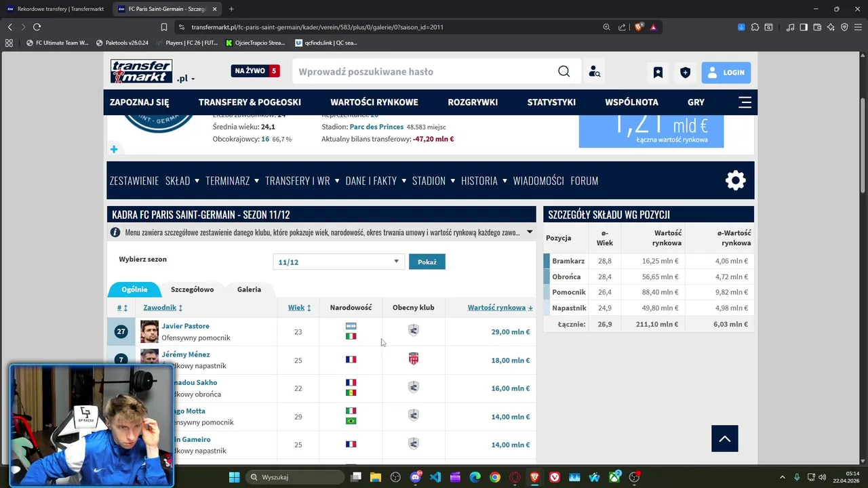Open Jérémy Ménez player link
Screen dimensions: 868x488
(x=185, y=354)
